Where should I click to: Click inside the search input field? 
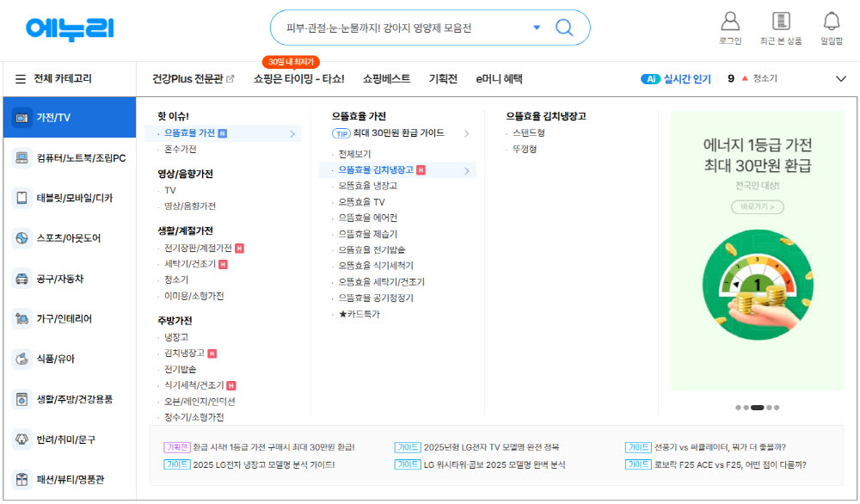[396, 28]
